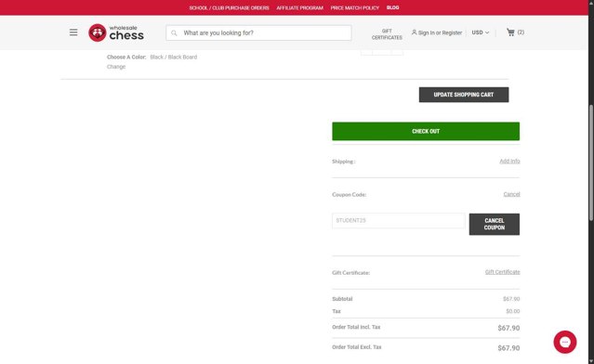Open the hamburger navigation menu
The height and width of the screenshot is (364, 594).
pyautogui.click(x=73, y=32)
